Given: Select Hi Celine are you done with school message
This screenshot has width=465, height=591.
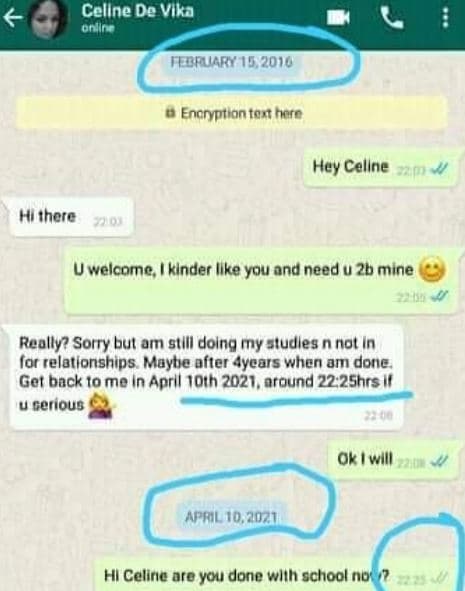Looking at the screenshot, I should (277, 575).
